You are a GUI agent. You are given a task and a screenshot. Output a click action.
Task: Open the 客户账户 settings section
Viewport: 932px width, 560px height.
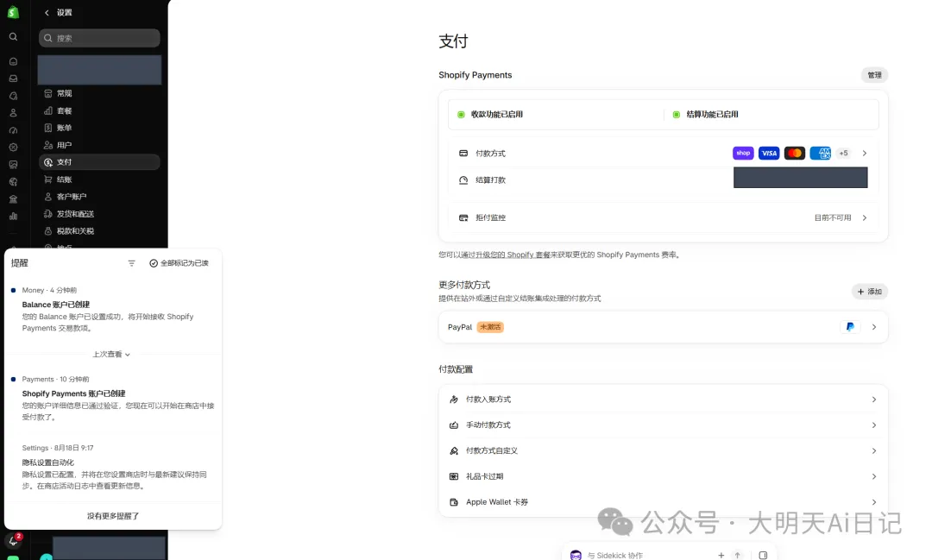(x=99, y=197)
